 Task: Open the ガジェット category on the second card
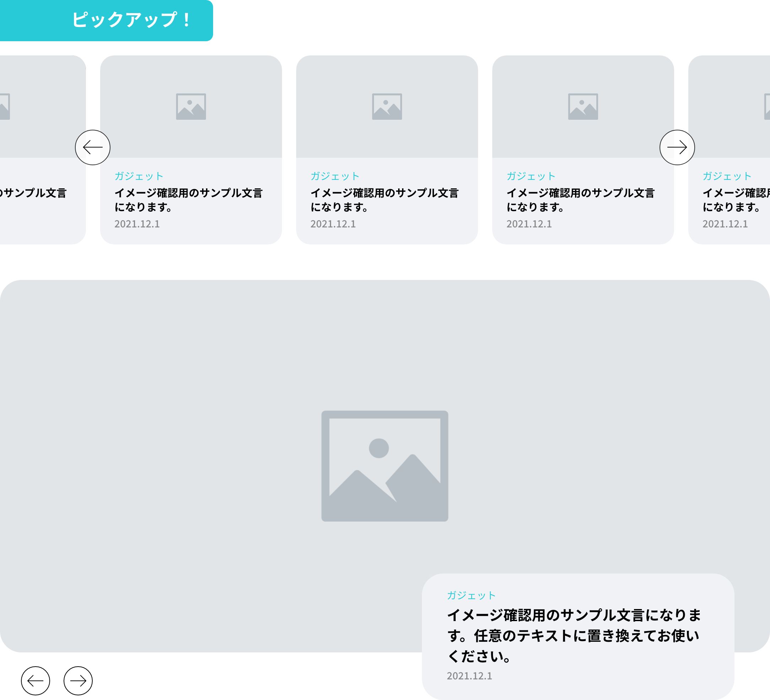tap(139, 176)
